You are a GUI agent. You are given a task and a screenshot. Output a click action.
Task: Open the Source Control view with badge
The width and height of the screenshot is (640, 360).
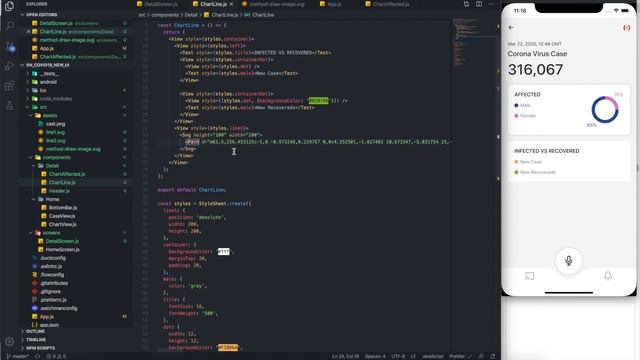tap(10, 46)
